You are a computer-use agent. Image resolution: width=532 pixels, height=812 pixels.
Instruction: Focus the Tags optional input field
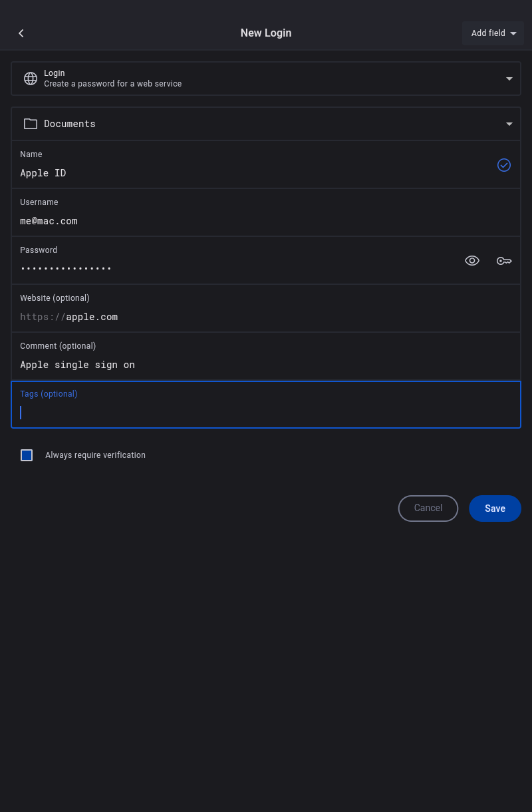click(266, 413)
